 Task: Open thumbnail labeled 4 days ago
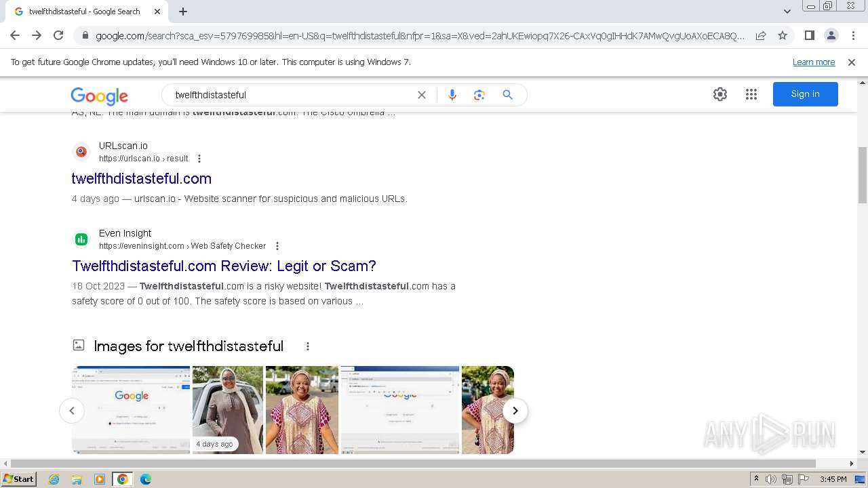[x=228, y=410]
